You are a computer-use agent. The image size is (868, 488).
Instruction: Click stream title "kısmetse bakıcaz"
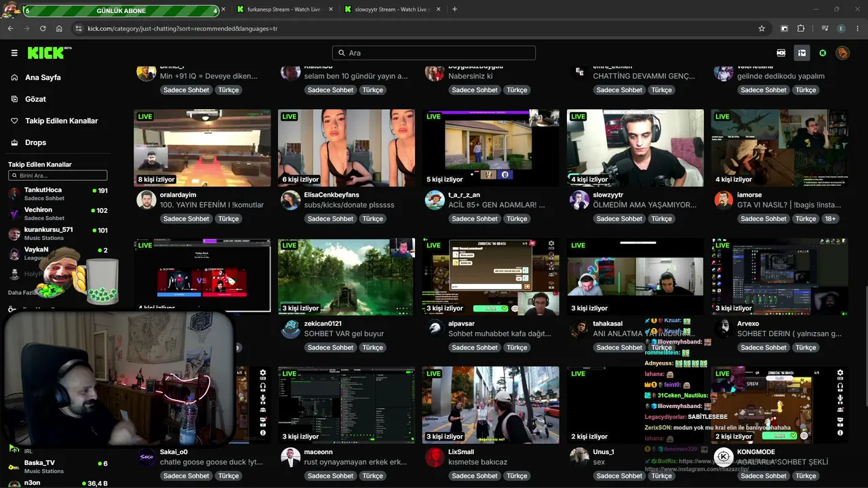pyautogui.click(x=478, y=462)
